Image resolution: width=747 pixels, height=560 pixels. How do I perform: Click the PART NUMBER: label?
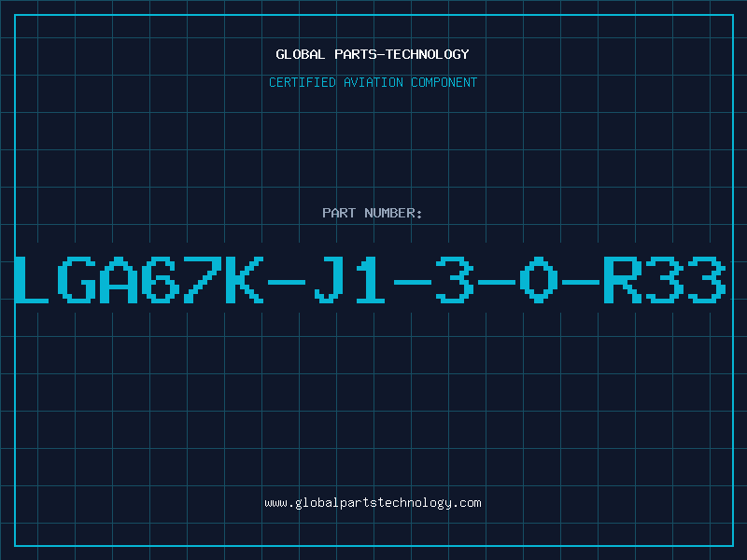pyautogui.click(x=373, y=213)
